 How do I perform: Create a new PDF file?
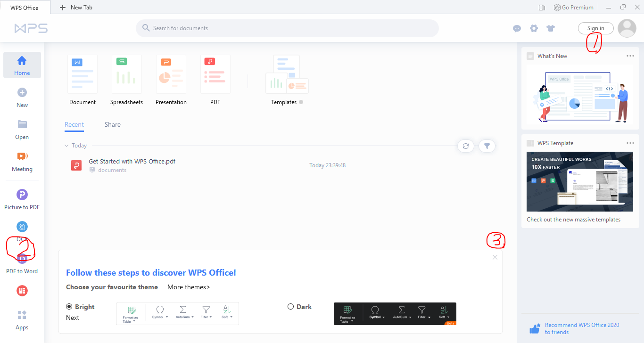(x=215, y=80)
